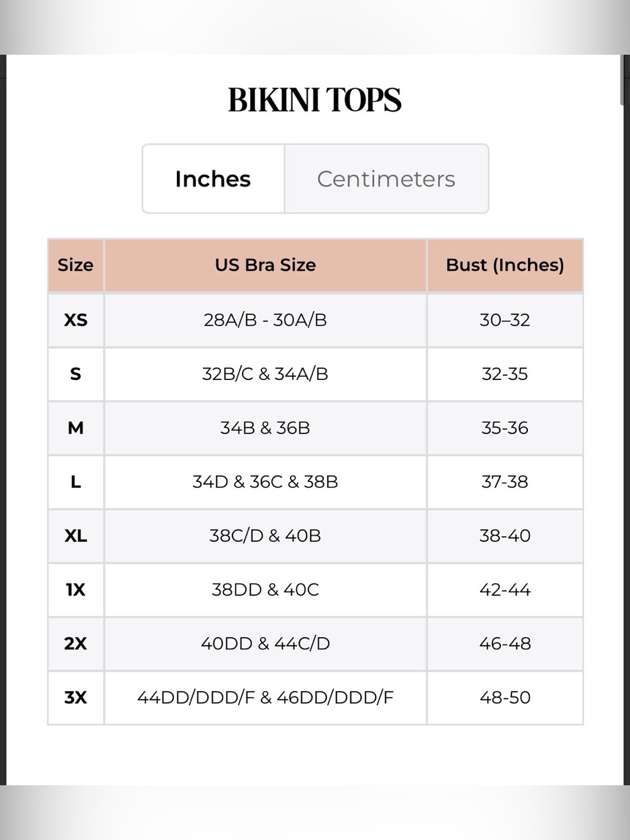Select the 2X size row label
630x840 pixels.
pos(76,643)
